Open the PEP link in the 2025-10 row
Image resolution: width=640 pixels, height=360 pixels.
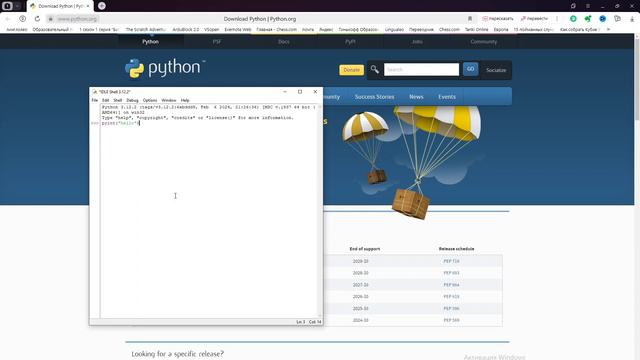pyautogui.click(x=451, y=308)
